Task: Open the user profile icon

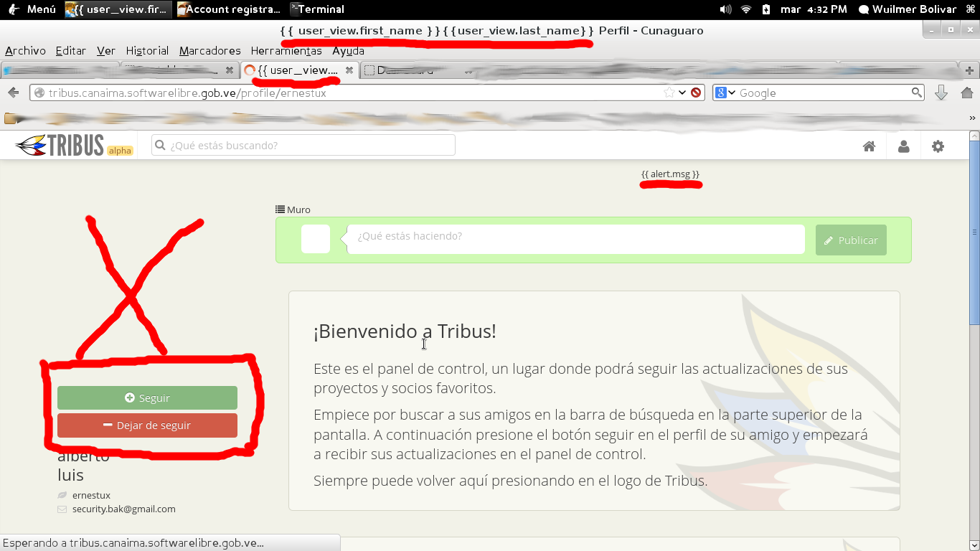Action: pos(903,146)
